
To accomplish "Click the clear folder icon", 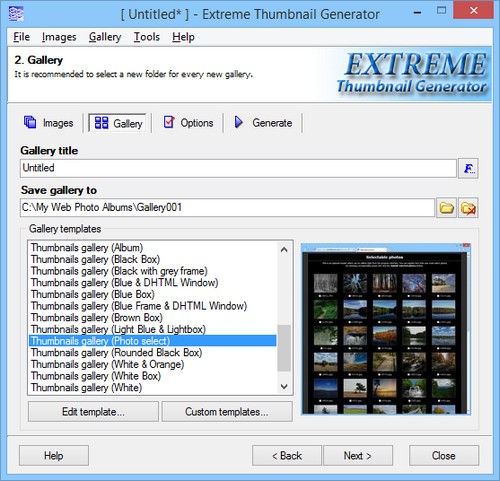I will (x=468, y=208).
